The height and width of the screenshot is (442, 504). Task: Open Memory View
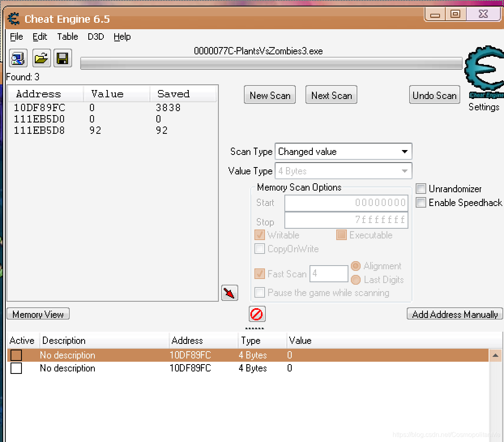[x=38, y=314]
